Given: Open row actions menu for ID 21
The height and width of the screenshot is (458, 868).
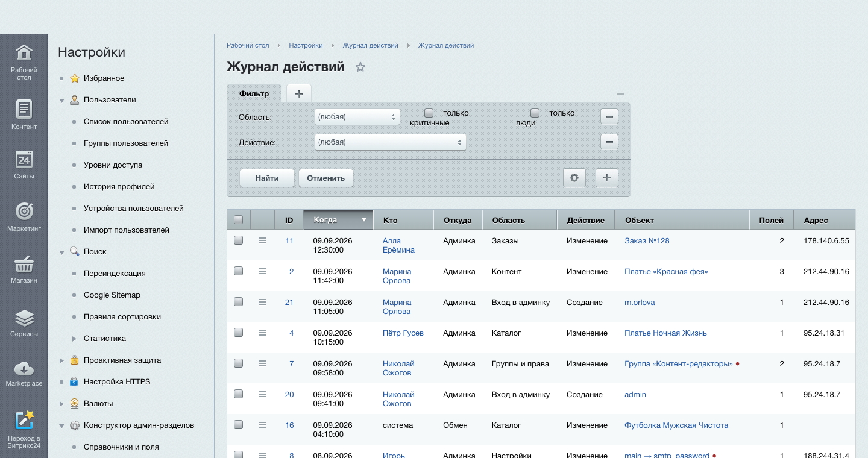Looking at the screenshot, I should coord(262,302).
